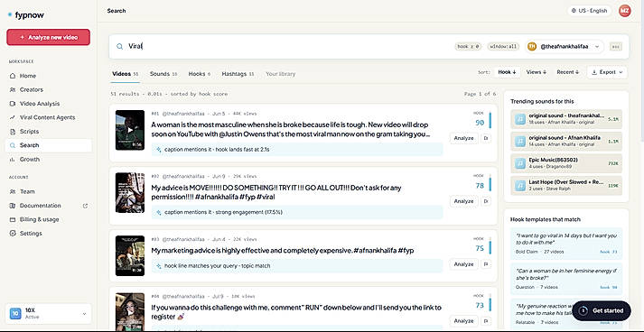Switch to the Sounds tab
The width and height of the screenshot is (644, 332).
(x=163, y=74)
